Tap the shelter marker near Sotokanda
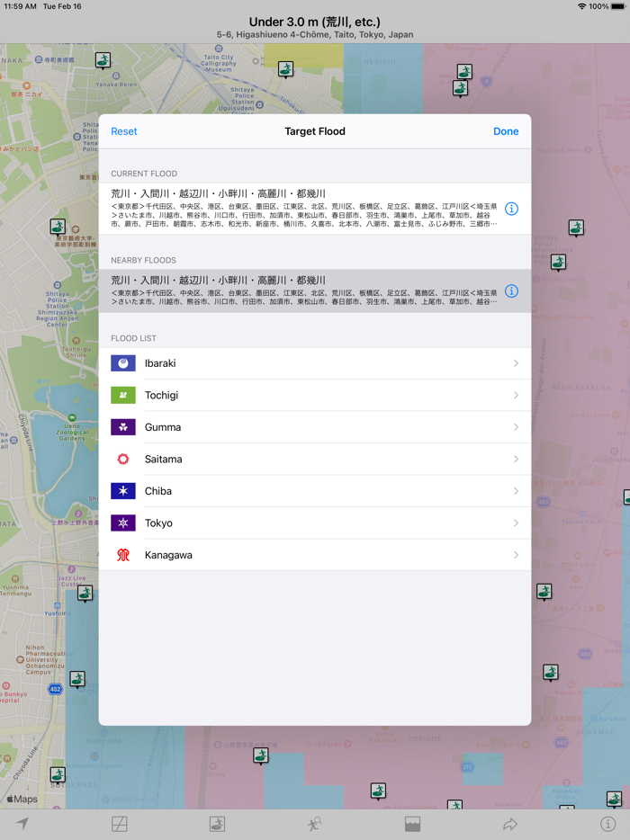 point(58,774)
